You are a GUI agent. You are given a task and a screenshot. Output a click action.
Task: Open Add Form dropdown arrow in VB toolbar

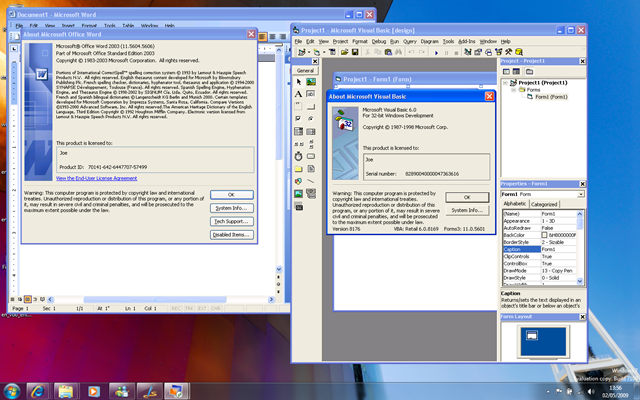[x=324, y=52]
